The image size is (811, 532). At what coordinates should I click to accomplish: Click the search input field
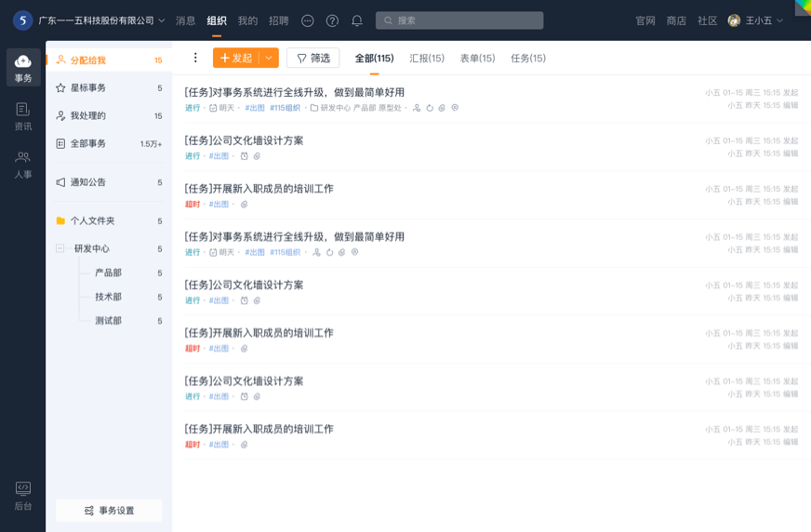point(459,20)
